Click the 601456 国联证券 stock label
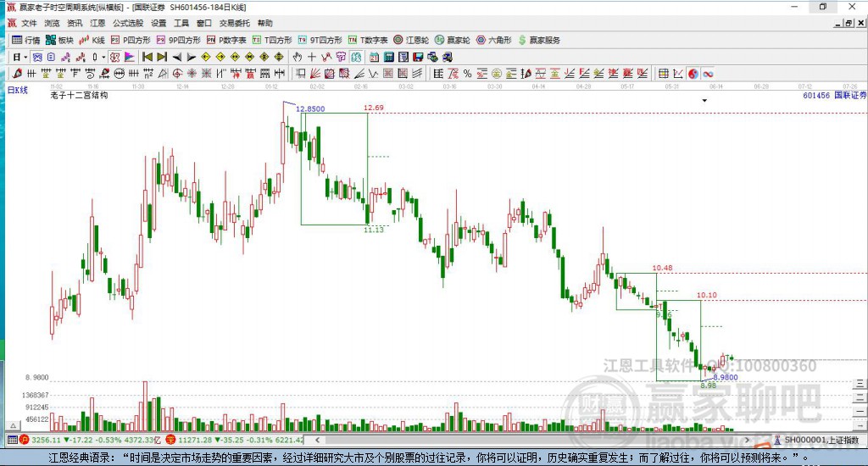 click(834, 95)
